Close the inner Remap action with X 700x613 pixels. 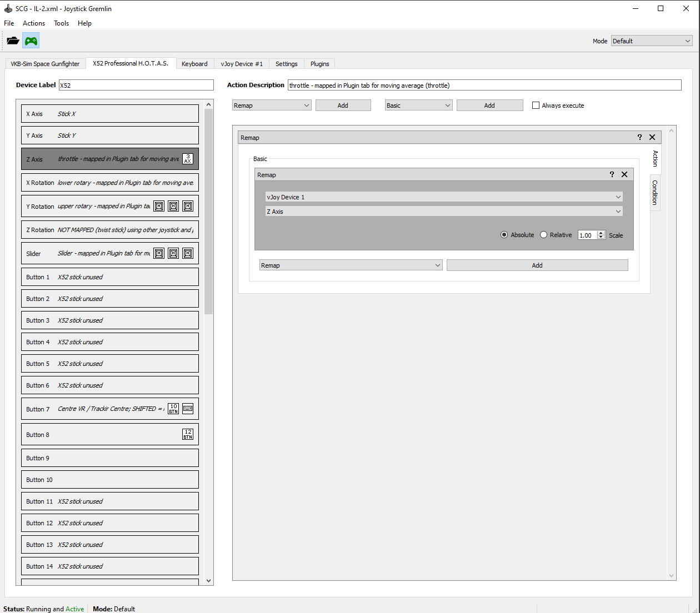pos(624,174)
